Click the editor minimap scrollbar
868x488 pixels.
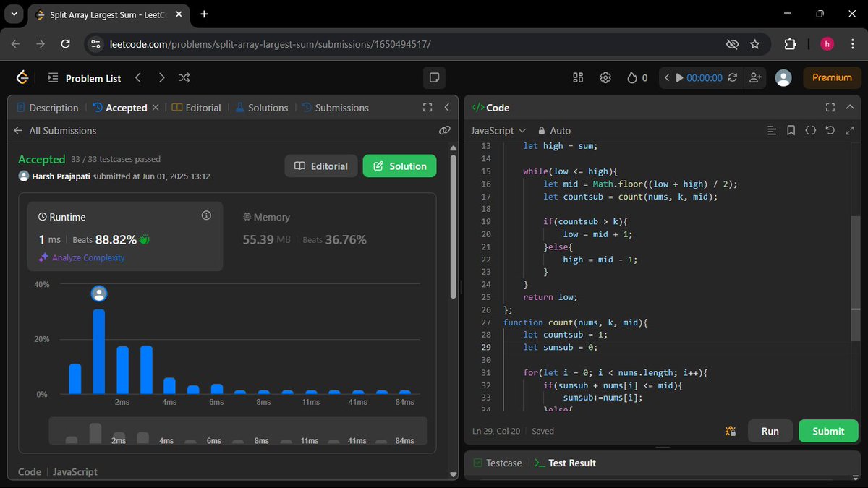pyautogui.click(x=856, y=278)
